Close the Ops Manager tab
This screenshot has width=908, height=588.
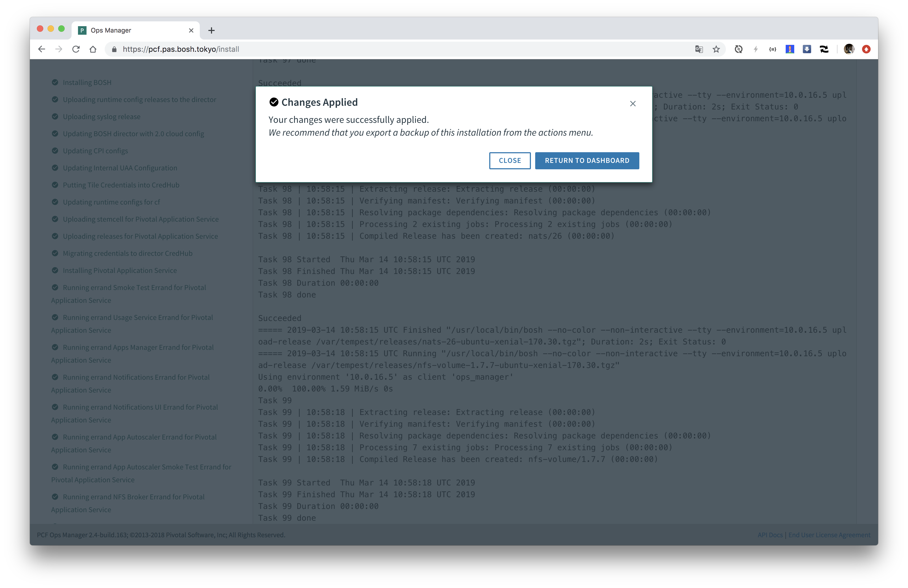[191, 30]
